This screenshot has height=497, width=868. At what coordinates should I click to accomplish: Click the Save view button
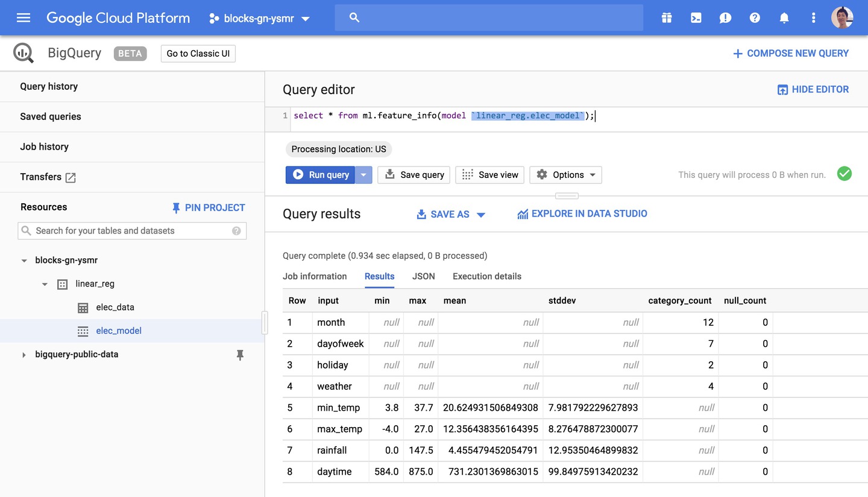point(490,175)
